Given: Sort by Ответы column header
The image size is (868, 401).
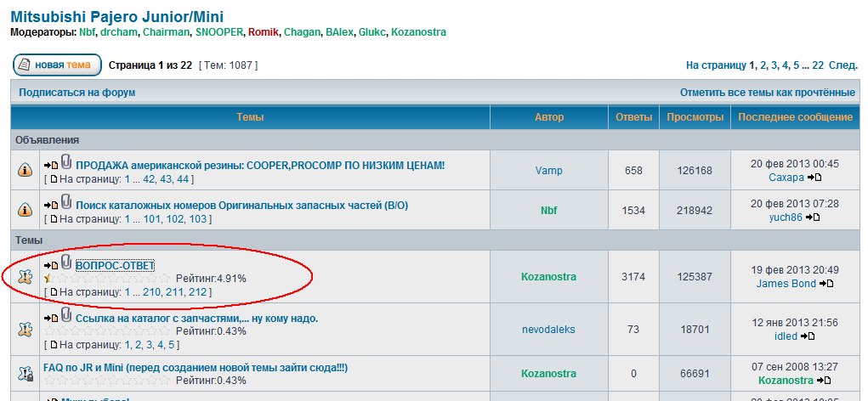Looking at the screenshot, I should (634, 117).
